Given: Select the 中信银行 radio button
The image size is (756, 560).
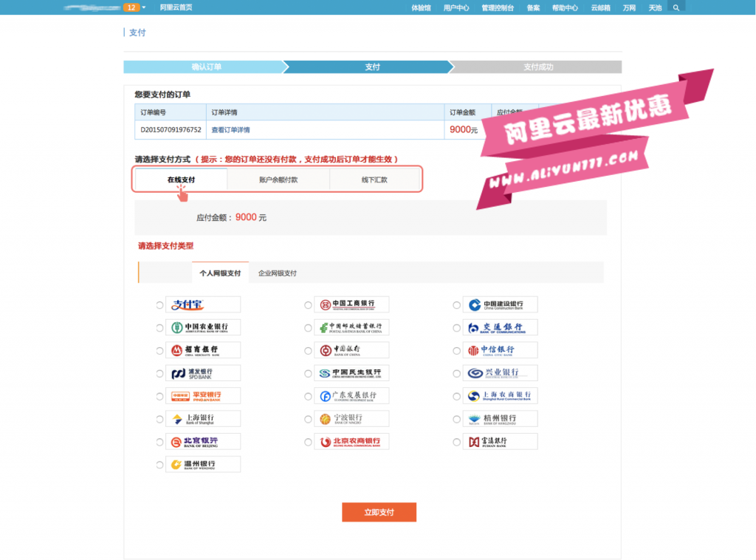Looking at the screenshot, I should point(456,351).
